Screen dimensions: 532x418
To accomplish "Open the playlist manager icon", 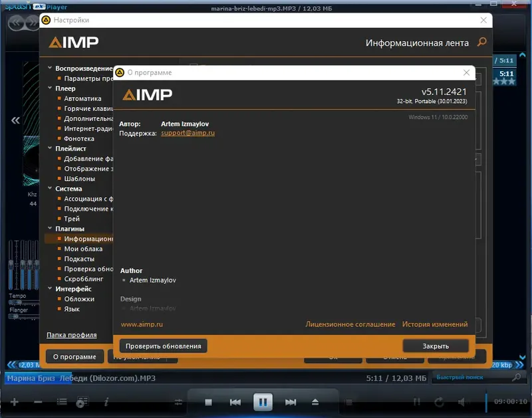I will 81,402.
